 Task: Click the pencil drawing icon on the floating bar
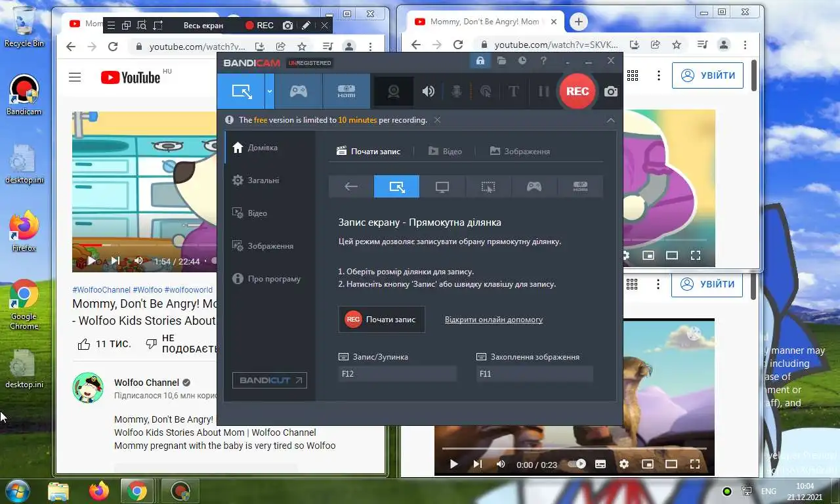pyautogui.click(x=306, y=26)
